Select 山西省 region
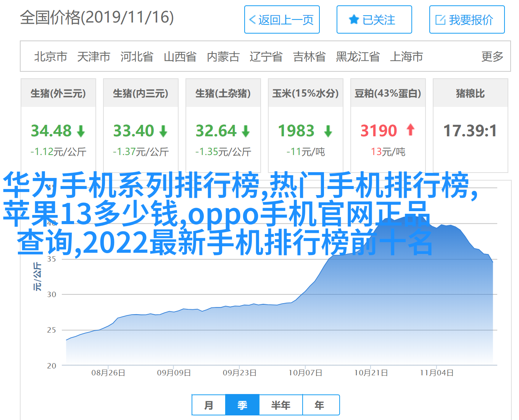Screen dimensions: 519x420 point(180,57)
